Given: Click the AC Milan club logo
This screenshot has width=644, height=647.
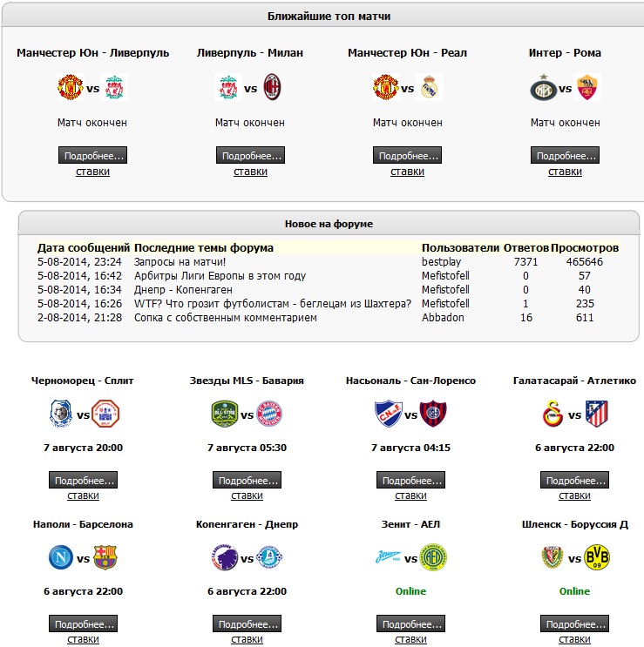Looking at the screenshot, I should click(x=273, y=88).
